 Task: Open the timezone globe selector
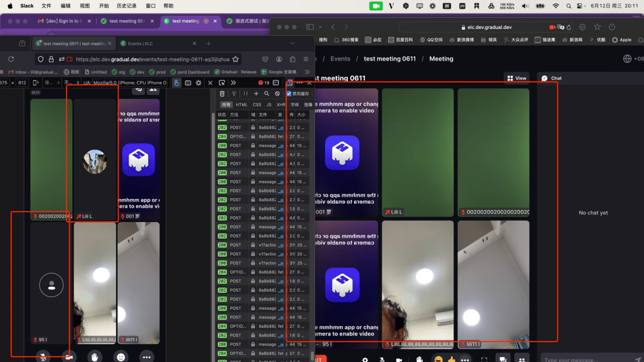point(627,59)
